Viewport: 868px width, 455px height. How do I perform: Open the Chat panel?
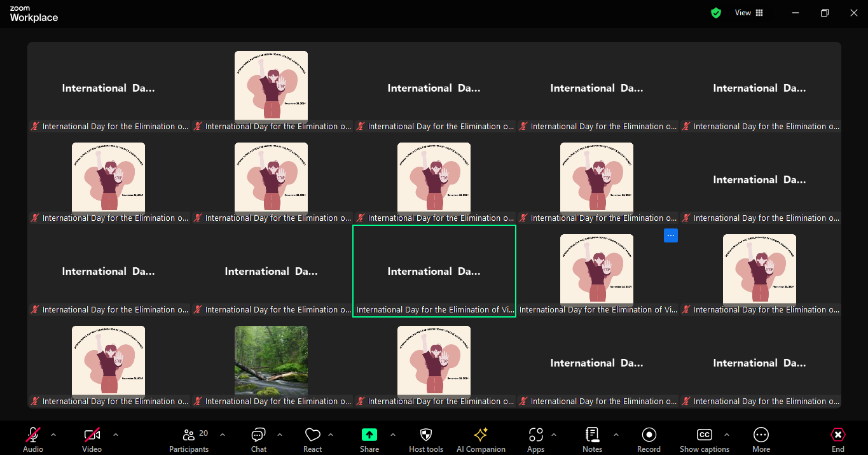click(259, 439)
